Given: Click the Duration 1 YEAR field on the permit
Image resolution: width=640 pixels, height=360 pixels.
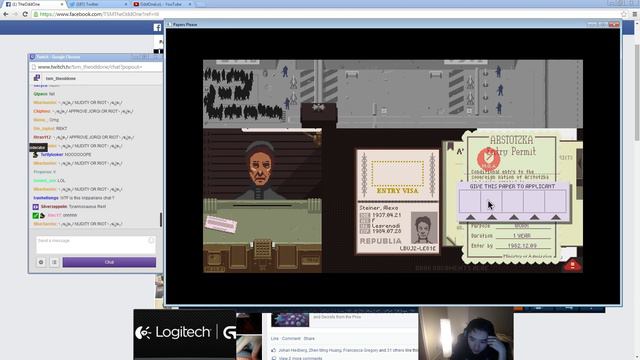Looking at the screenshot, I should (522, 236).
